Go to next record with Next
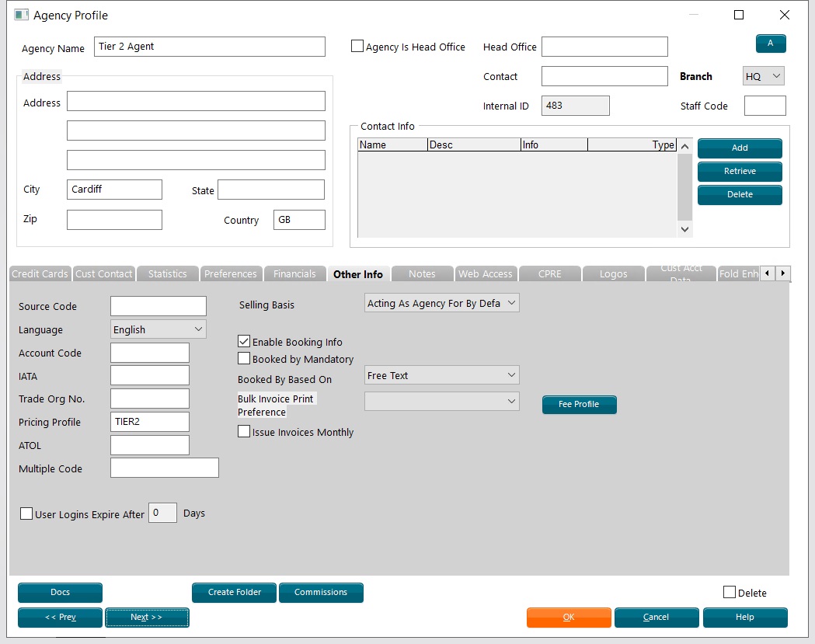 coord(147,618)
